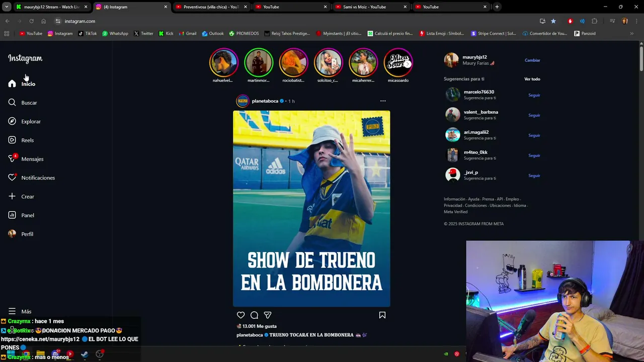The image size is (644, 362).
Task: Open the Show de Trueno post image
Action: click(x=311, y=209)
